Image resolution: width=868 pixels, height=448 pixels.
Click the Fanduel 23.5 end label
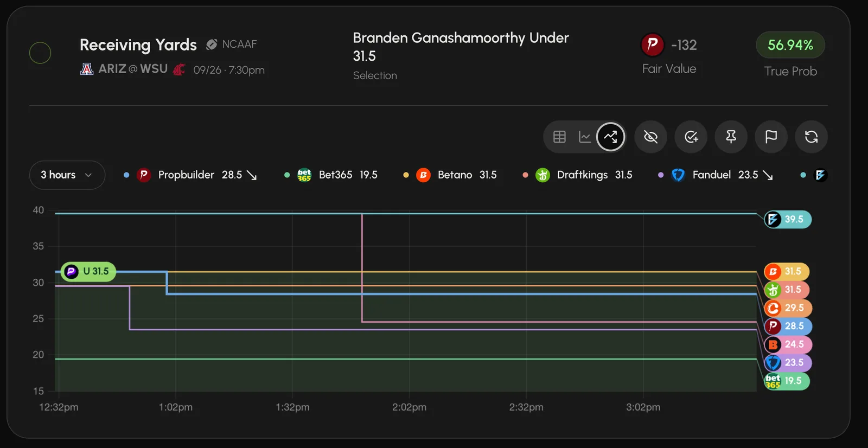pos(788,362)
